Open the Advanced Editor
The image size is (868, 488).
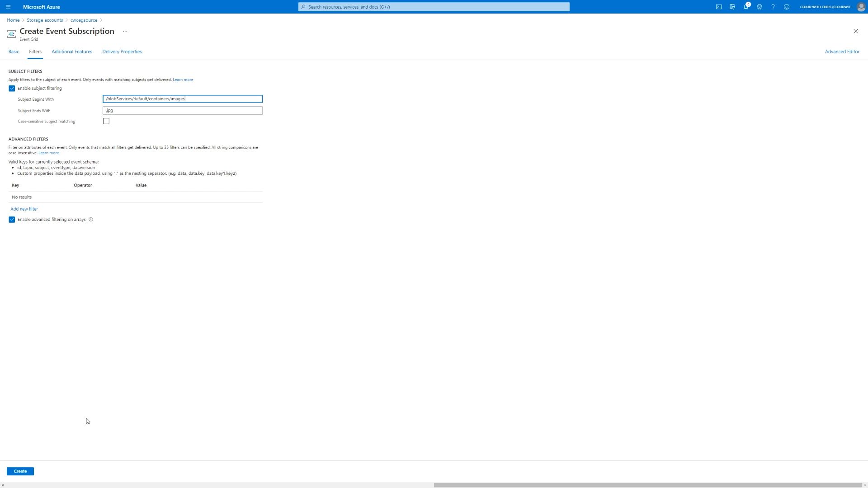pos(842,52)
